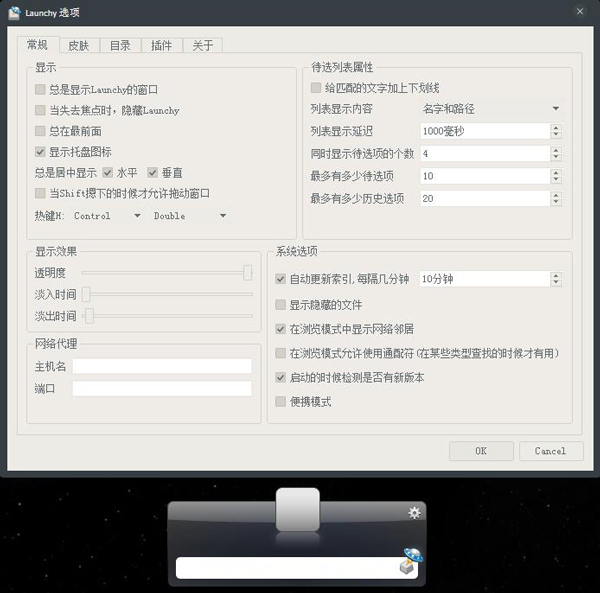600x593 pixels.
Task: Uncheck 在浏览模式中显示网络邻居
Action: pos(280,329)
